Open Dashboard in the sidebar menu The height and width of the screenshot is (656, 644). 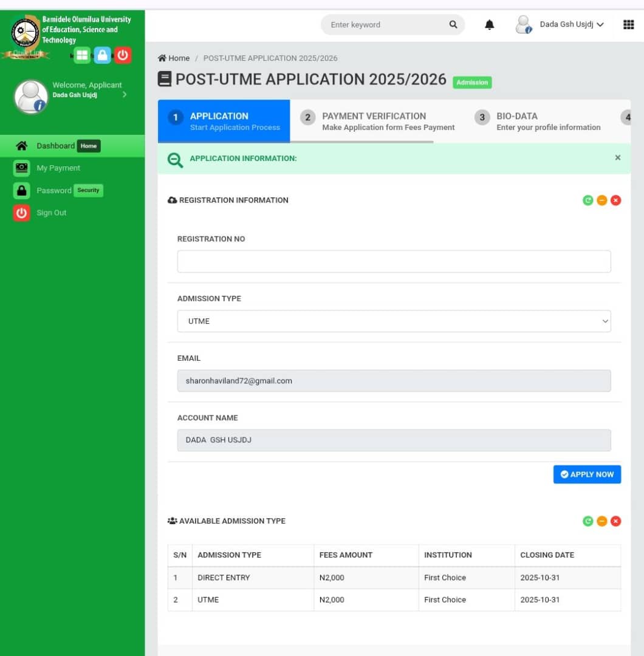point(72,146)
